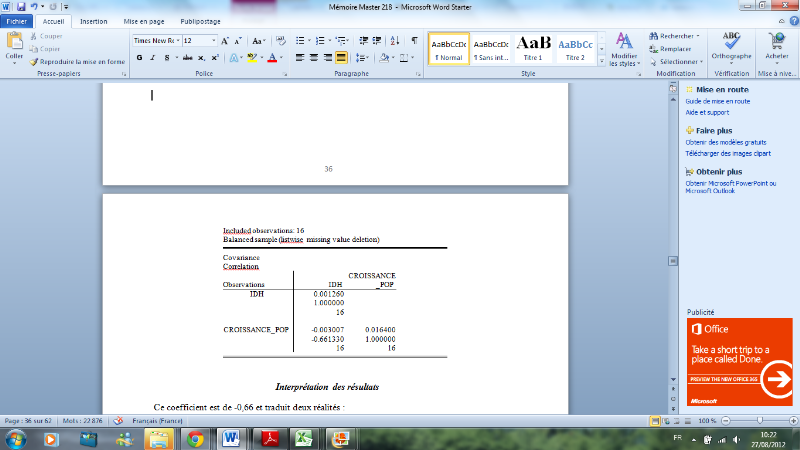Click the Reproduire la mise en forme painter
The image size is (800, 450).
tap(80, 61)
